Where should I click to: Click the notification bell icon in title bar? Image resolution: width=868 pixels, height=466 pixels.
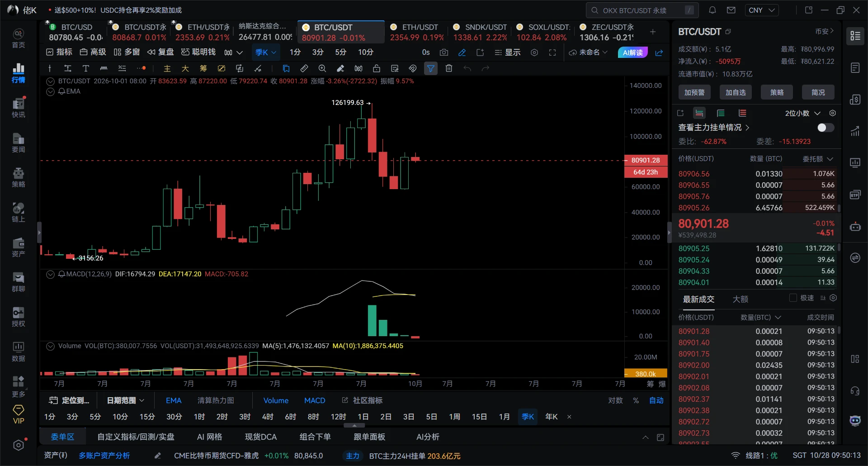pyautogui.click(x=712, y=10)
